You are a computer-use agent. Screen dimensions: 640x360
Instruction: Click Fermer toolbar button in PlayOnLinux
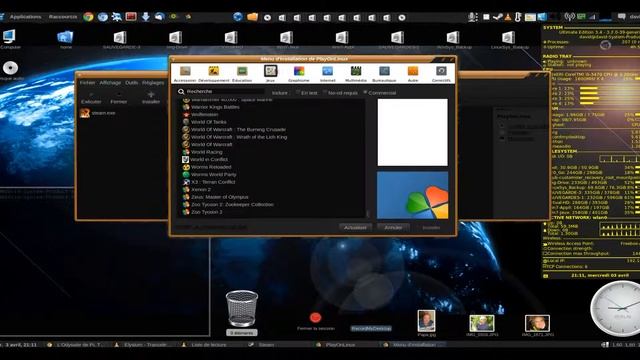coord(119,98)
